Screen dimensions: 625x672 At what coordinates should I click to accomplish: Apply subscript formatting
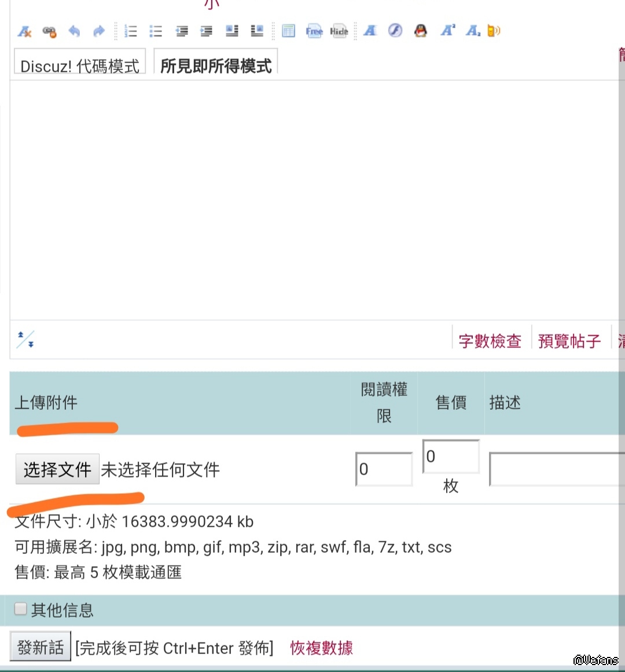tap(473, 31)
